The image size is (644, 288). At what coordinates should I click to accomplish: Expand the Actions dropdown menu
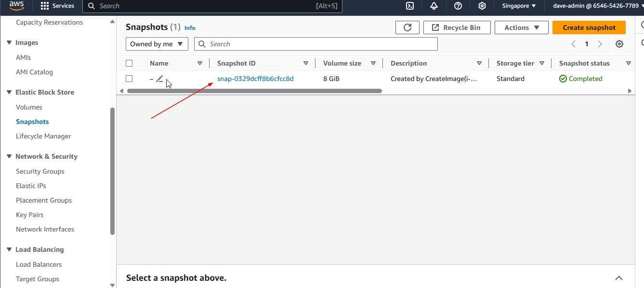521,27
